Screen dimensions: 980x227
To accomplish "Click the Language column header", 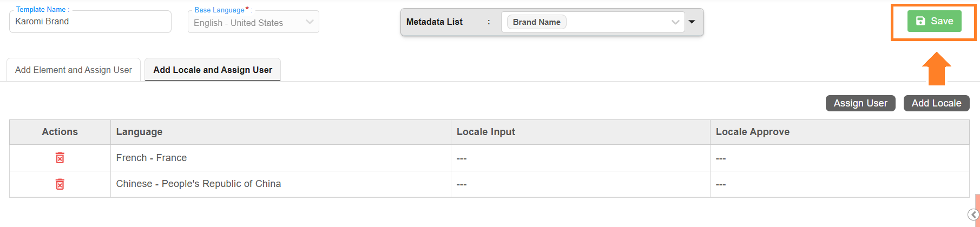I will pyautogui.click(x=139, y=132).
